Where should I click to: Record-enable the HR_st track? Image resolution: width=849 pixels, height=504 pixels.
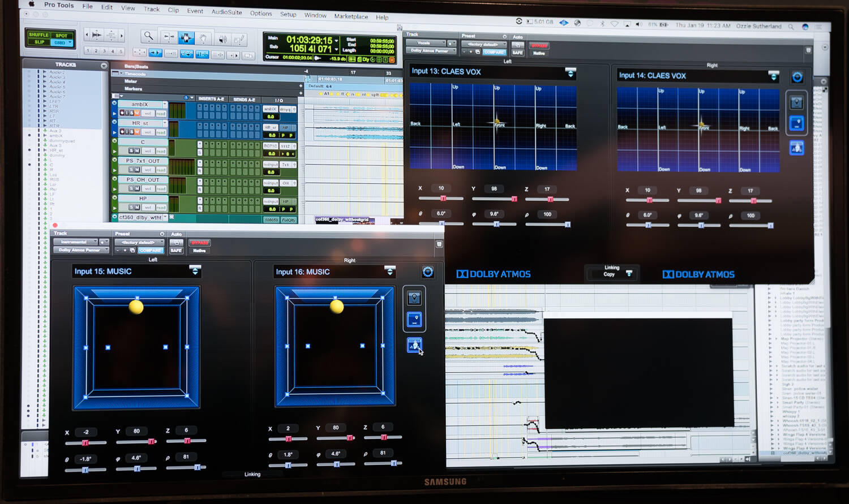click(x=122, y=132)
